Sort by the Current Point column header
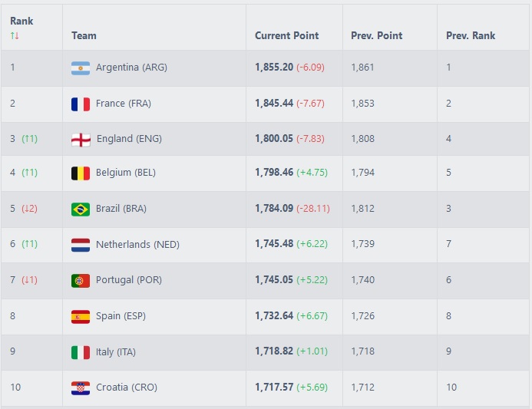The image size is (532, 409). pyautogui.click(x=286, y=35)
